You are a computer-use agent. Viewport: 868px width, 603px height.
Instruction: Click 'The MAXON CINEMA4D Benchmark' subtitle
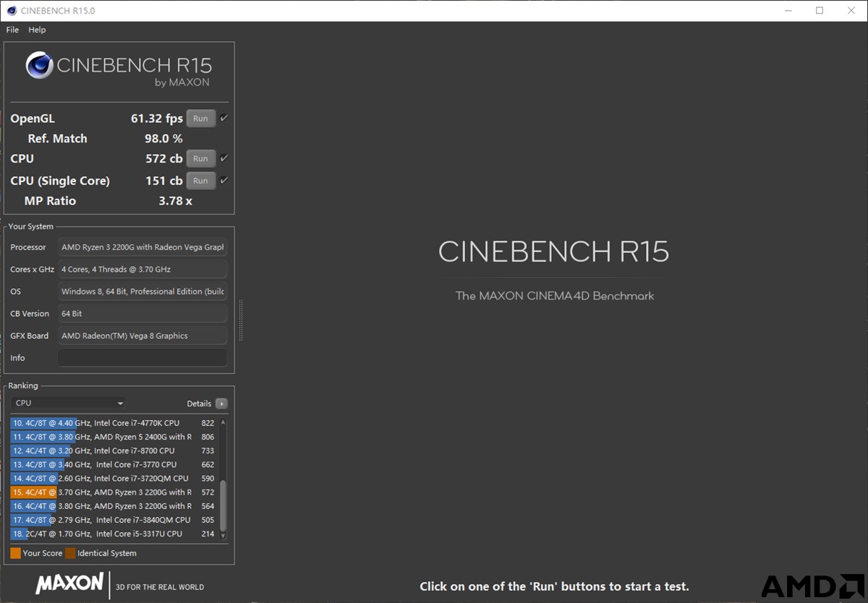555,296
